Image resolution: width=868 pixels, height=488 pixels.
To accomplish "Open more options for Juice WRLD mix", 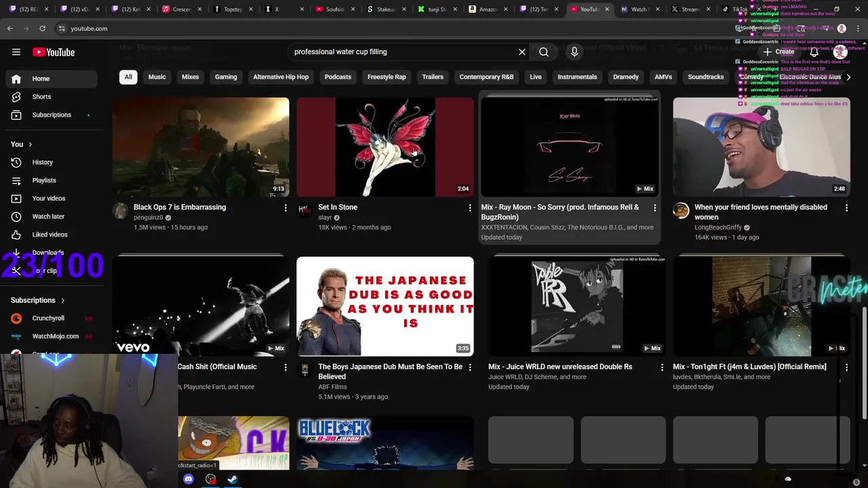I will pos(663,367).
